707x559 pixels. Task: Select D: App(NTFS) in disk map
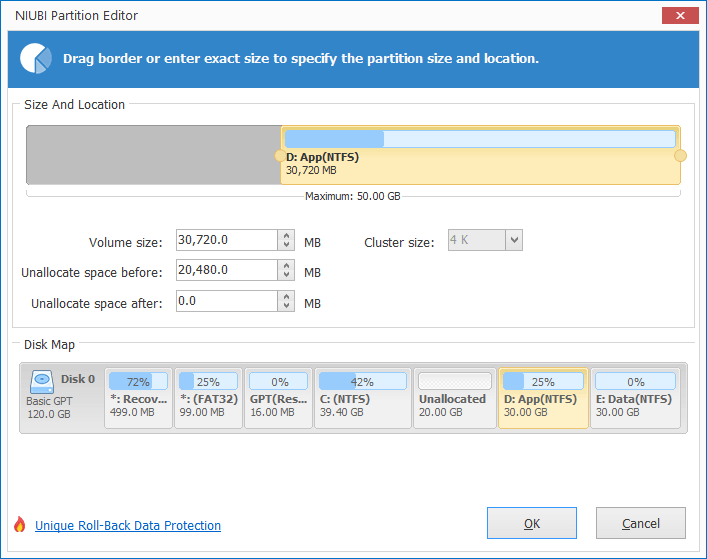coord(543,398)
